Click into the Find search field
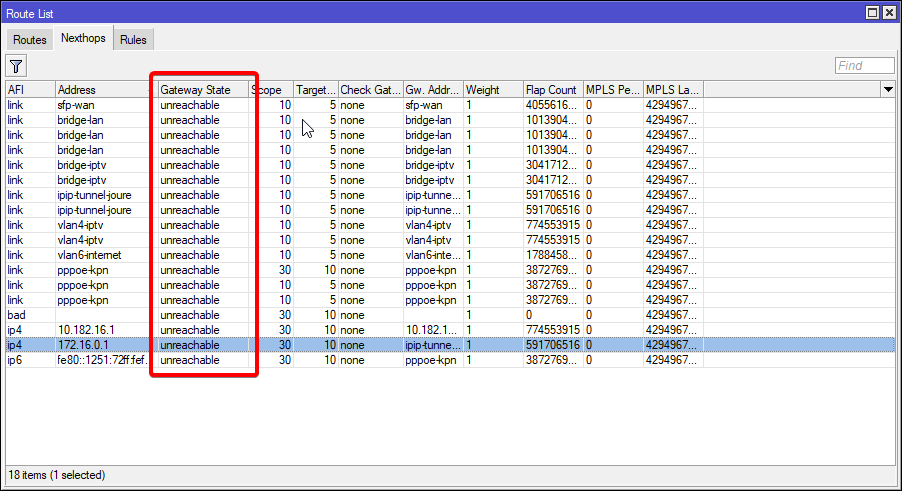Viewport: 902px width, 491px height. (x=865, y=66)
